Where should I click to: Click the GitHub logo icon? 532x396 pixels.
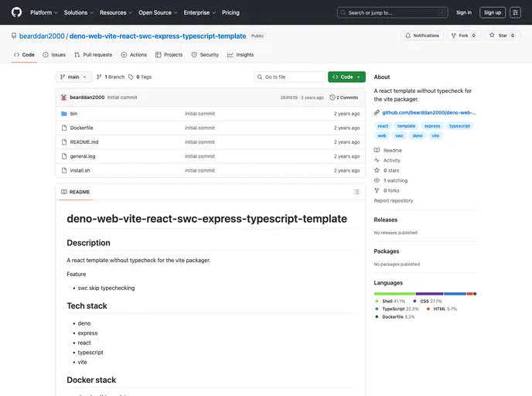(16, 12)
